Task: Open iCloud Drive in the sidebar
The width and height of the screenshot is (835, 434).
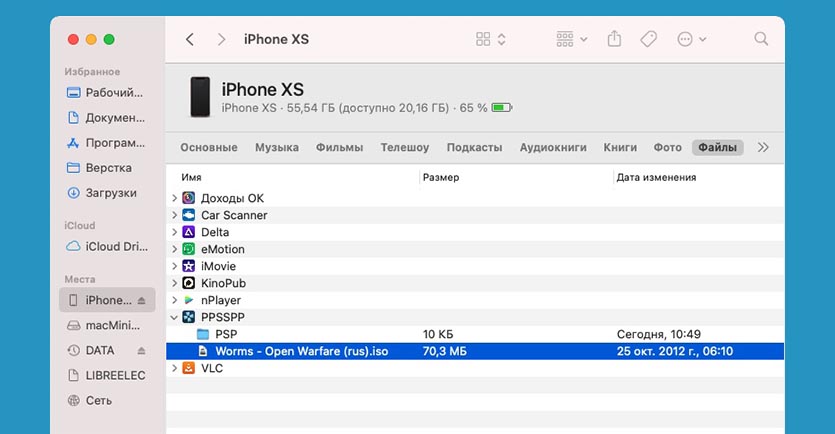Action: tap(107, 247)
